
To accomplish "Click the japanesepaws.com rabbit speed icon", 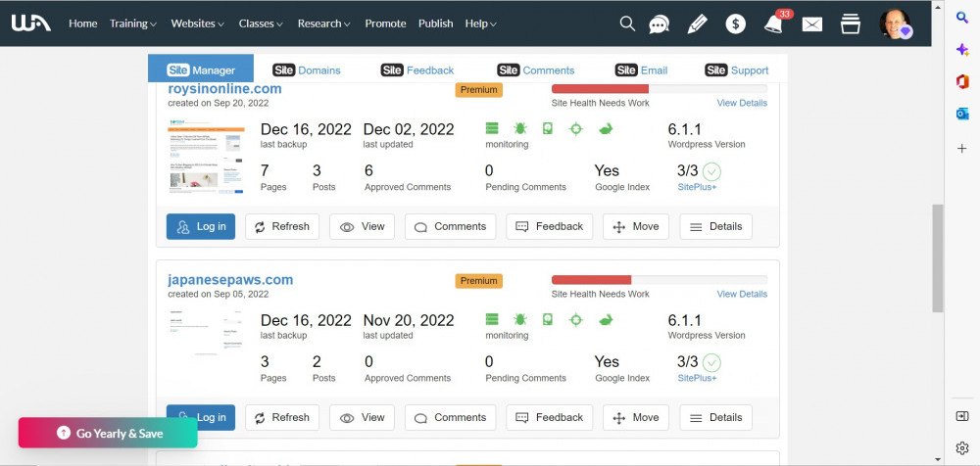I will point(605,320).
